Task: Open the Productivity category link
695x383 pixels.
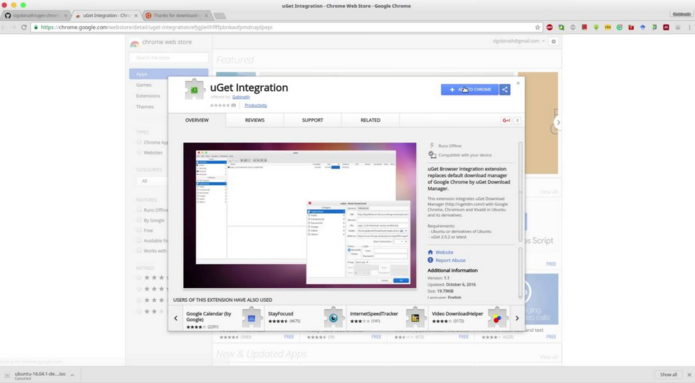Action: coord(256,105)
